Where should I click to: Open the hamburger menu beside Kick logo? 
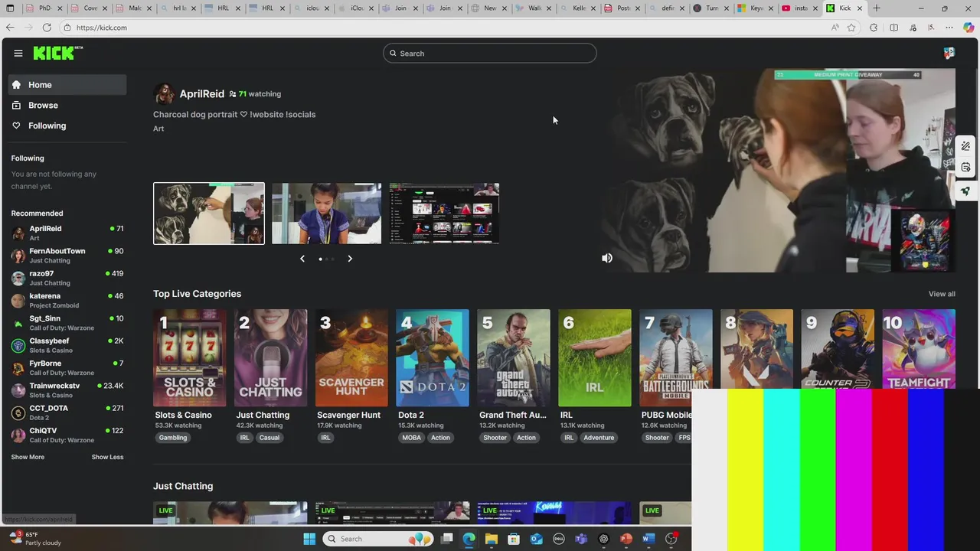click(18, 53)
